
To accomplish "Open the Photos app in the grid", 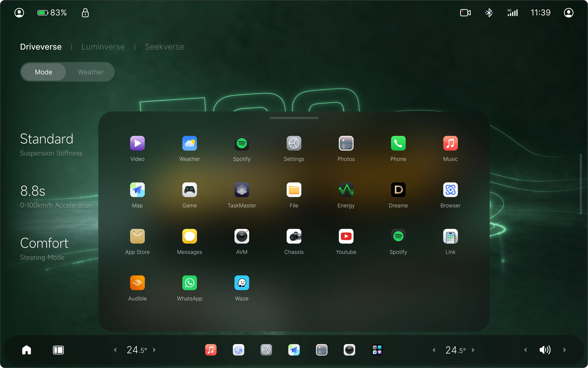I will pos(346,143).
